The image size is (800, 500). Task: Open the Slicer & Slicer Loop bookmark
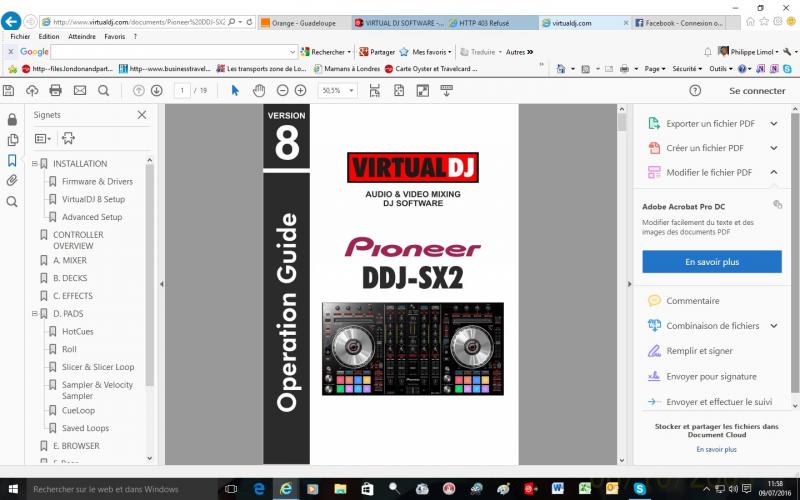click(98, 367)
